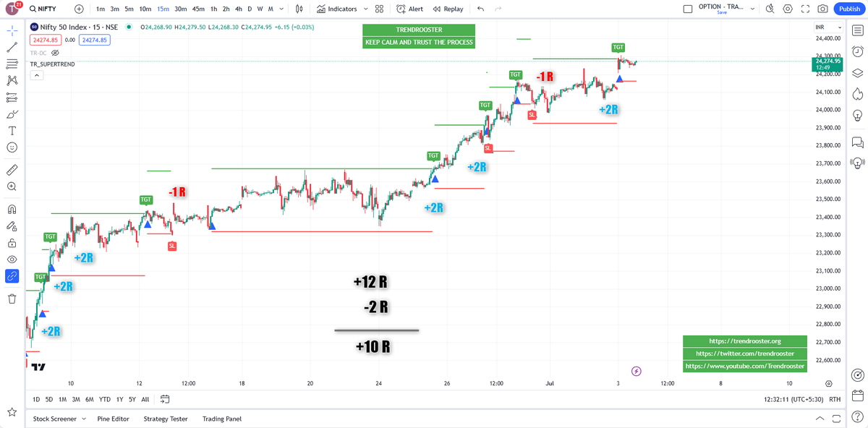Select the text annotation tool
The image size is (868, 428).
click(x=12, y=131)
